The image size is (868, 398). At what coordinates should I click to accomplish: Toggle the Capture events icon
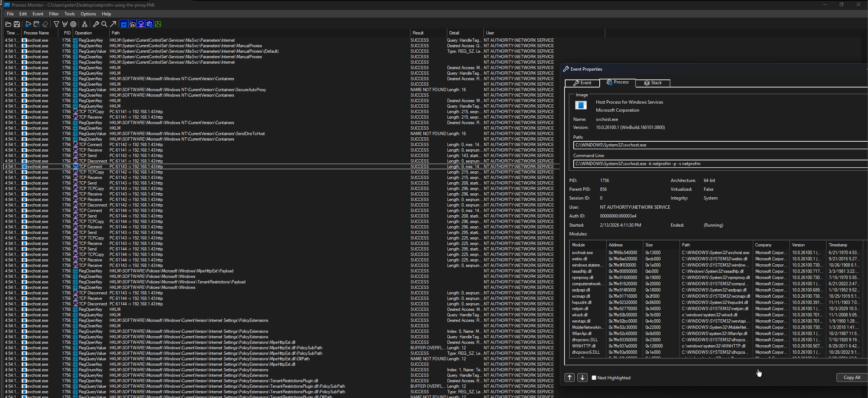[x=28, y=24]
